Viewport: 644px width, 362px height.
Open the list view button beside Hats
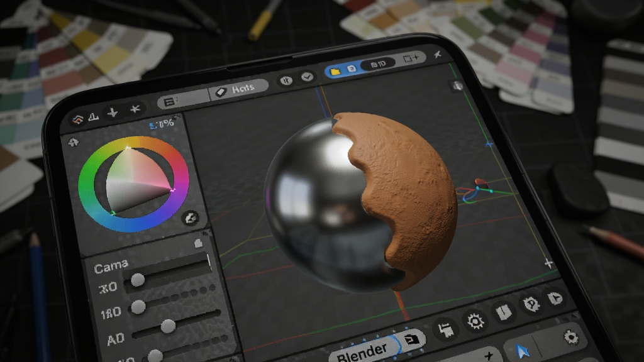(169, 102)
